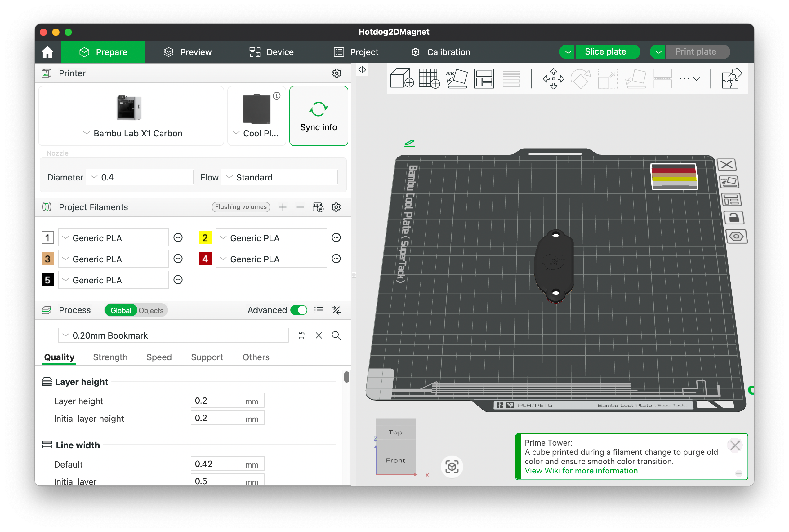Expand the Print plate options arrow
789x532 pixels.
tap(658, 52)
